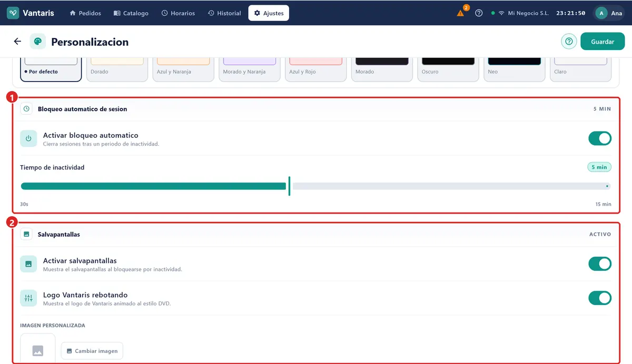632x364 pixels.
Task: Click the image icon beside Activar salvapantallas
Action: 28,264
